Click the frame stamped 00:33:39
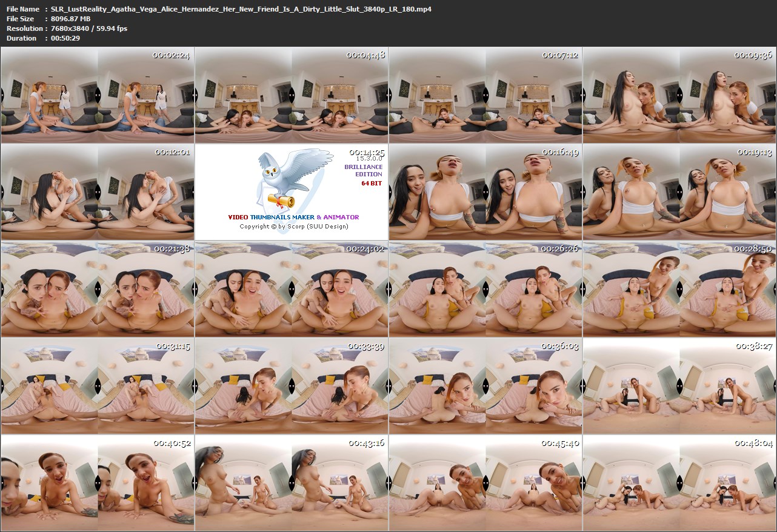Screen dimensions: 777x532 (292, 386)
